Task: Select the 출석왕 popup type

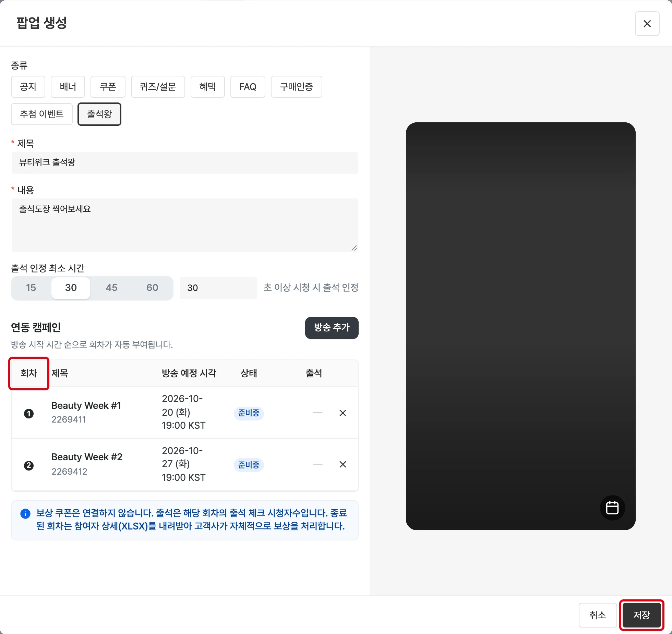Action: click(99, 114)
